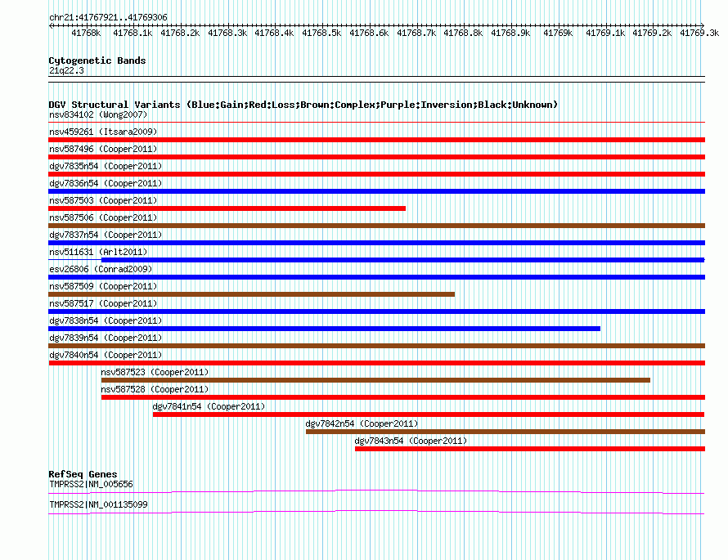
Task: Open variant nsv587496 (Cooper2011) label
Action: click(103, 149)
